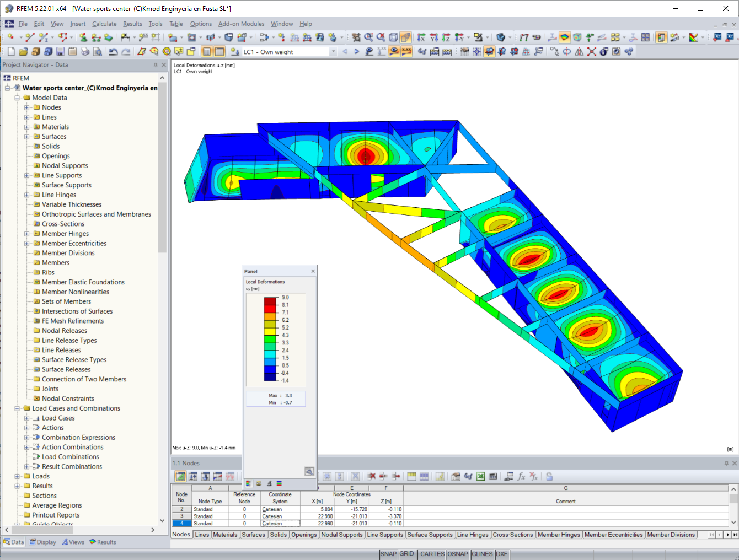Select the view in X direction icon

click(421, 37)
